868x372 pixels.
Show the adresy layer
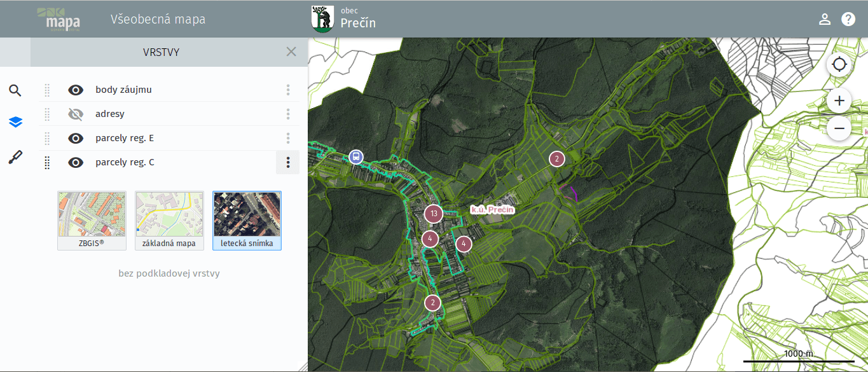(76, 114)
